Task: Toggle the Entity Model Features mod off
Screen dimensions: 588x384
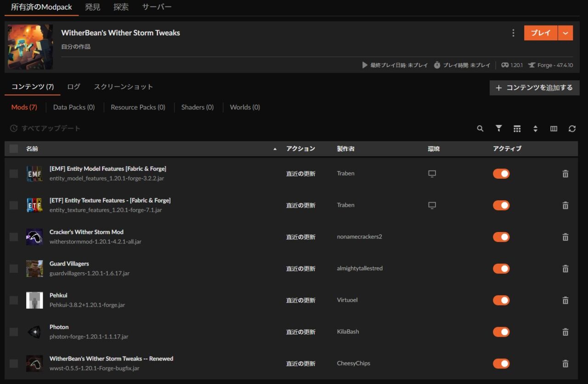Action: pyautogui.click(x=501, y=174)
